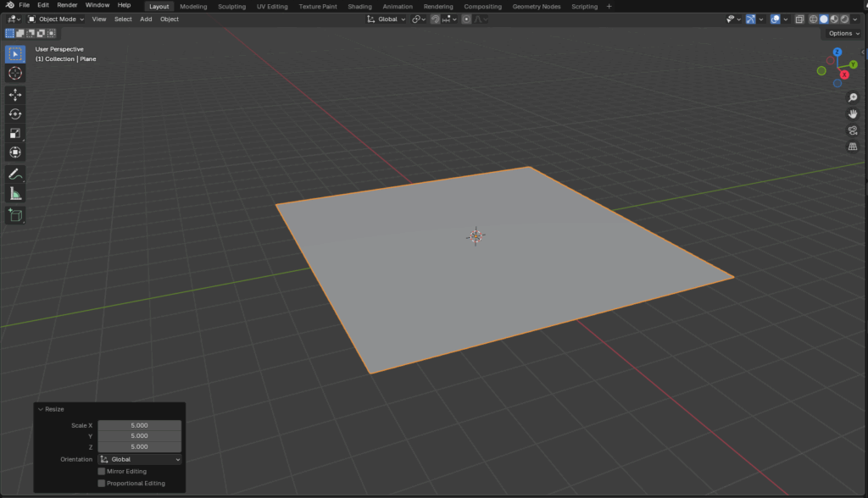The image size is (868, 498).
Task: Click the Blender logo icon
Action: pos(9,5)
